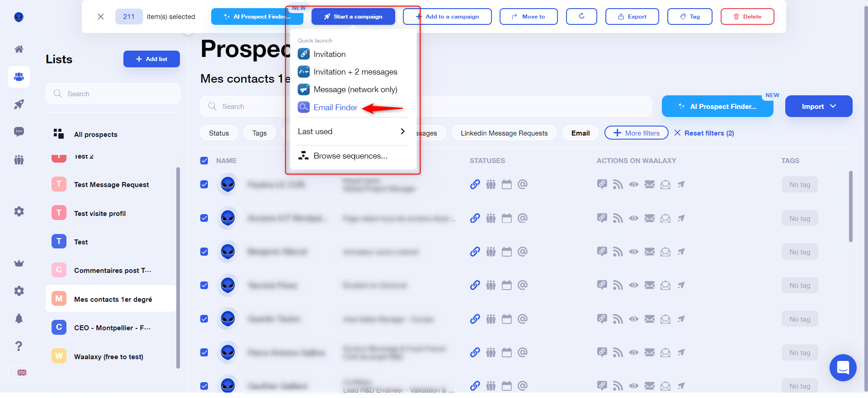Open the Messages chat icon in sidebar
Viewport: 868px width, 398px height.
[x=19, y=132]
